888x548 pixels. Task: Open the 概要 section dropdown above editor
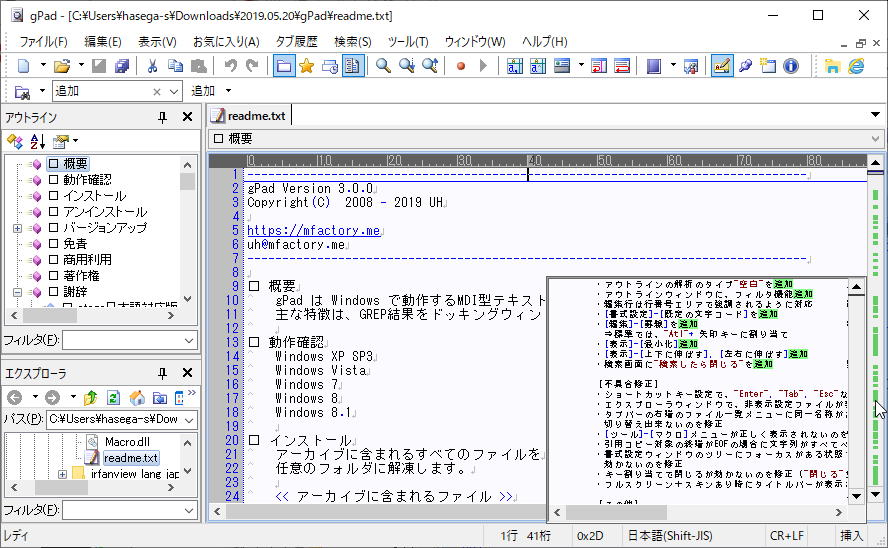(x=875, y=139)
